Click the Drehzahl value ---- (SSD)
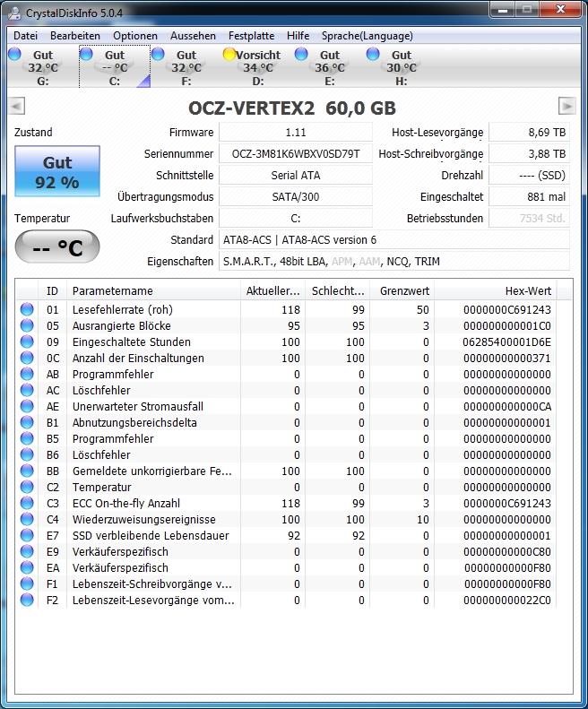This screenshot has width=588, height=709. tap(529, 176)
